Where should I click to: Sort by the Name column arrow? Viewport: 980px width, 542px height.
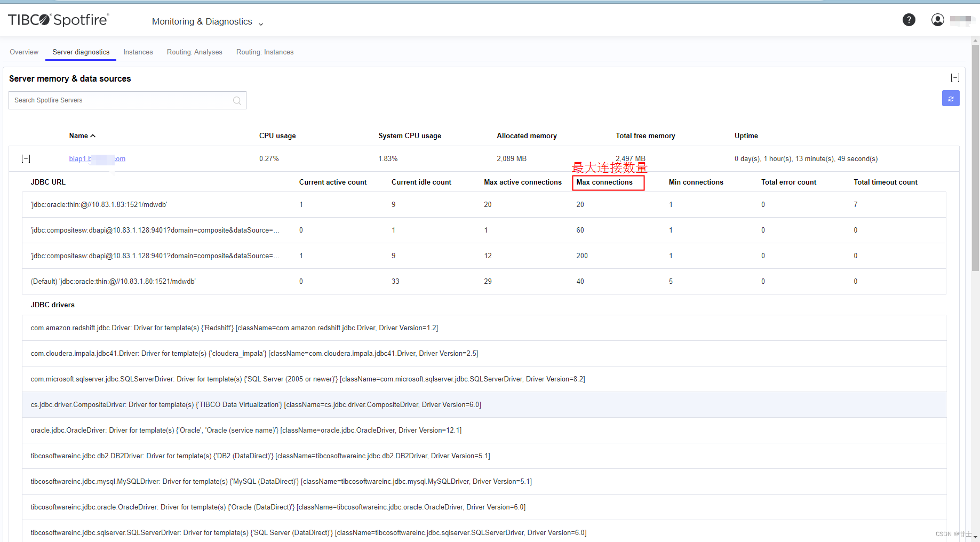(x=93, y=136)
